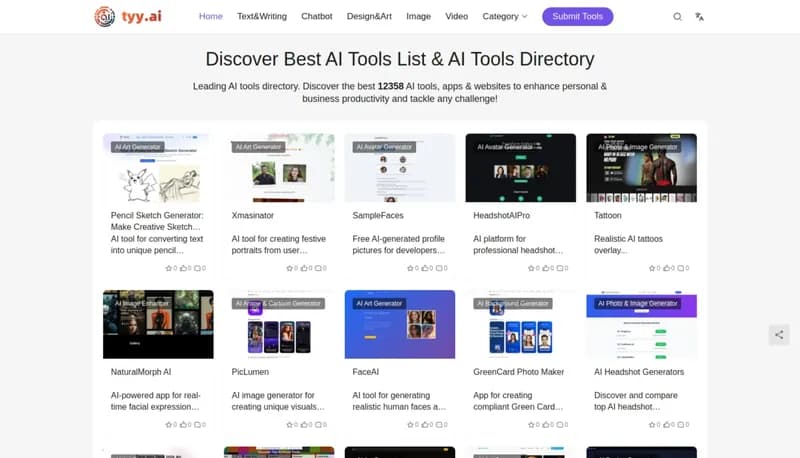The height and width of the screenshot is (458, 800).
Task: Star the Pencil Sketch Generator card
Action: pos(168,268)
